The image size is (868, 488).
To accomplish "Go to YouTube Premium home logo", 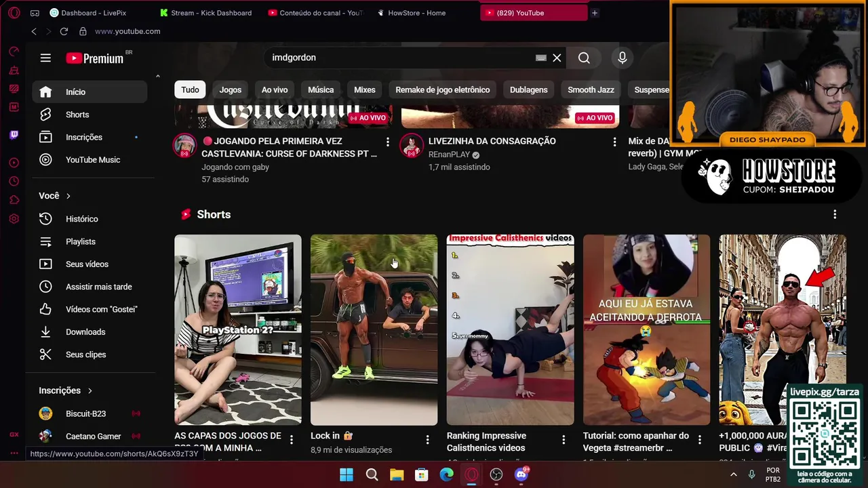I will pyautogui.click(x=95, y=58).
